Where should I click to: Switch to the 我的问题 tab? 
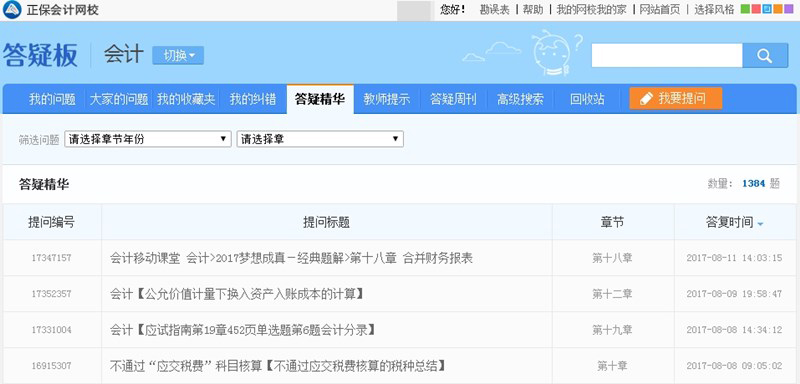pos(52,99)
